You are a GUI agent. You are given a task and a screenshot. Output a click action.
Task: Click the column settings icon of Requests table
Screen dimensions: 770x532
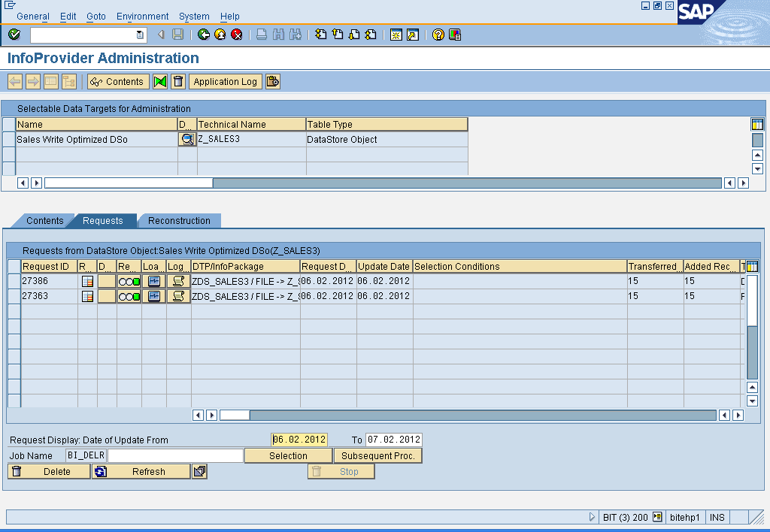click(x=752, y=267)
